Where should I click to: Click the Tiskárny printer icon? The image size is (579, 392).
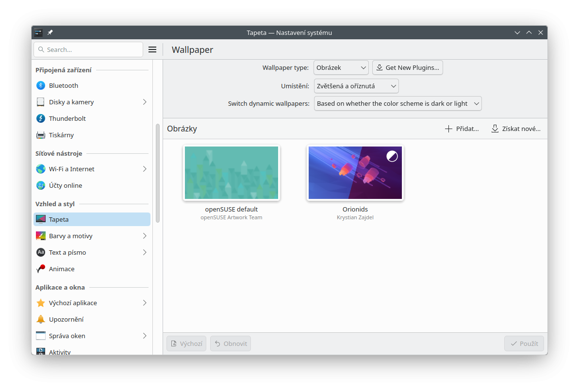pos(41,135)
